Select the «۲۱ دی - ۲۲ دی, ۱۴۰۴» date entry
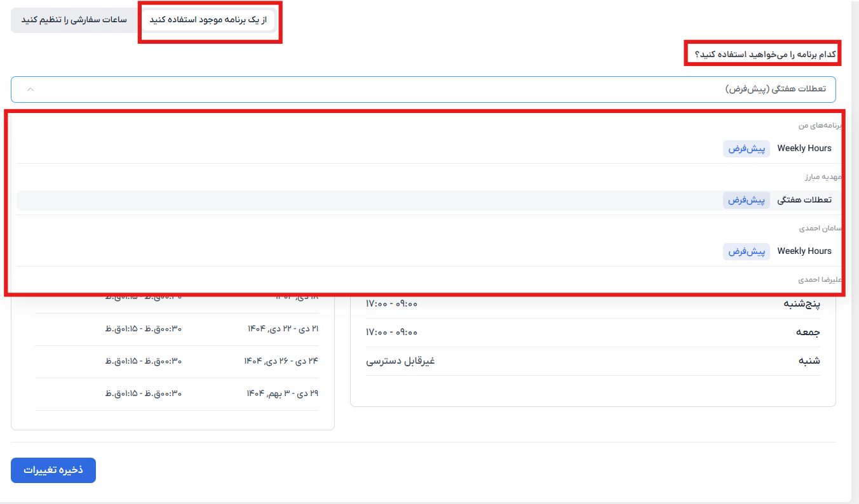This screenshot has height=504, width=859. coord(283,329)
